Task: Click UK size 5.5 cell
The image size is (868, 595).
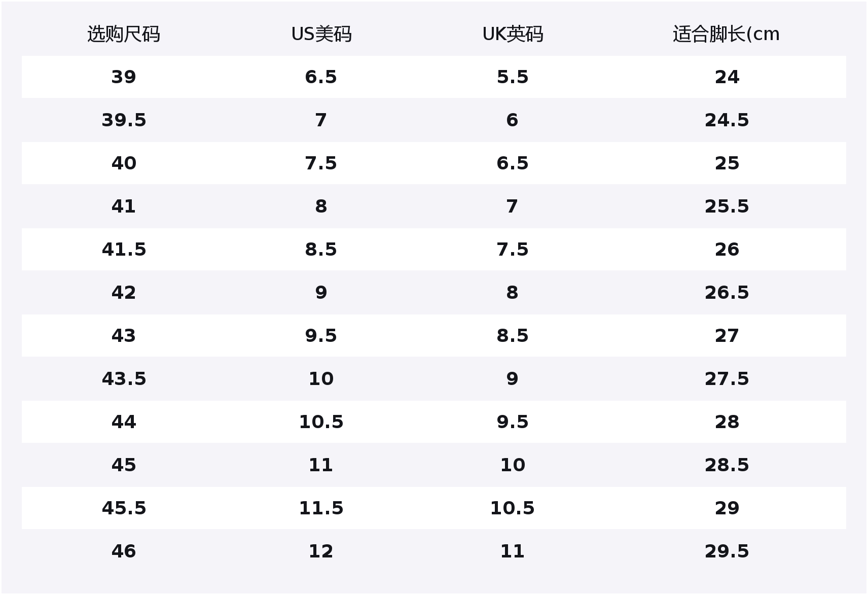Action: [513, 77]
